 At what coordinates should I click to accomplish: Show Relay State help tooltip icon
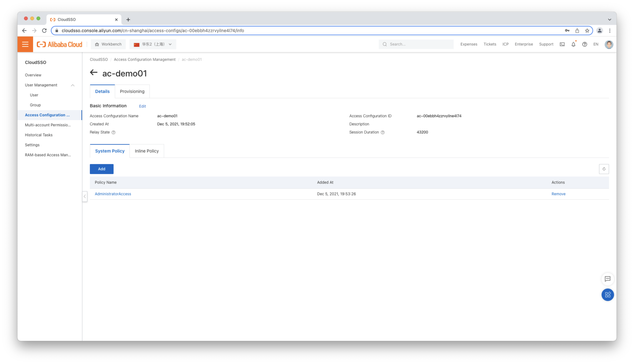point(114,133)
